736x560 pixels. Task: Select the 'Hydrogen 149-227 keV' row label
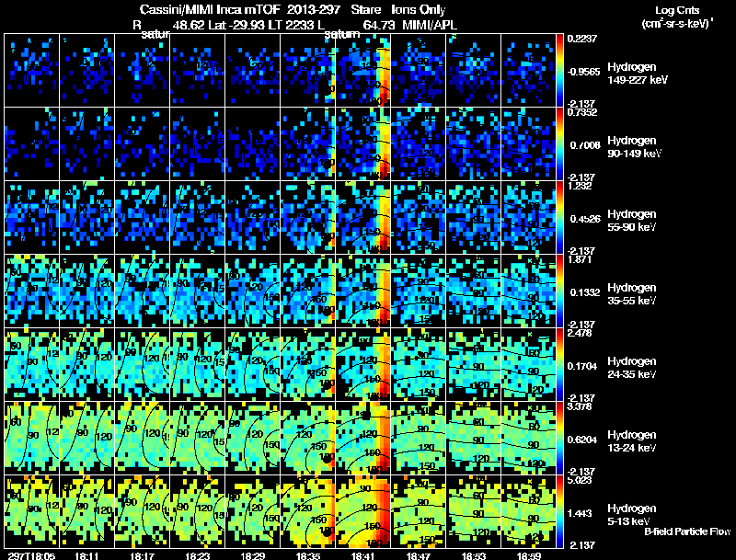click(638, 74)
